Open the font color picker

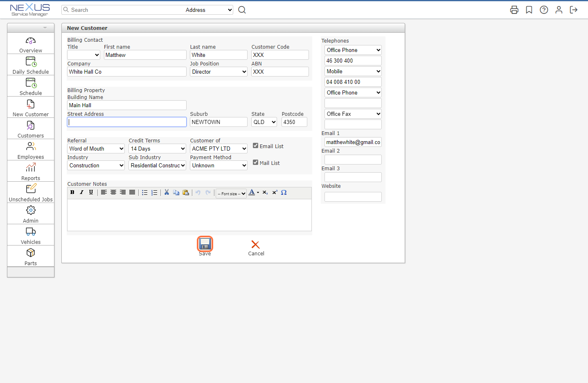(x=254, y=192)
